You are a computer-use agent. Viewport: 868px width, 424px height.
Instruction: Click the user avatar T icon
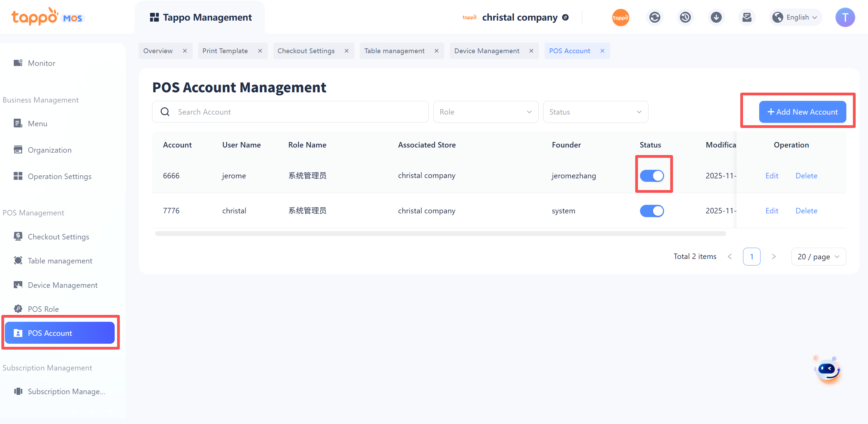click(x=845, y=17)
